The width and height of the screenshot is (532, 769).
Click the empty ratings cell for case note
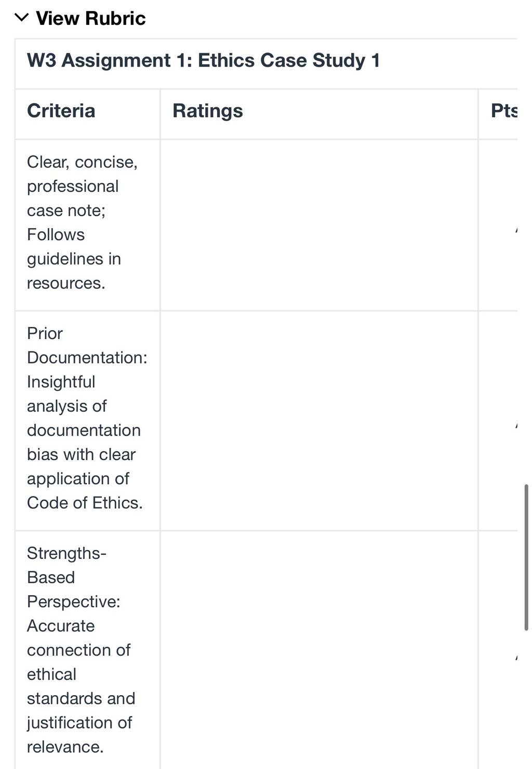319,225
